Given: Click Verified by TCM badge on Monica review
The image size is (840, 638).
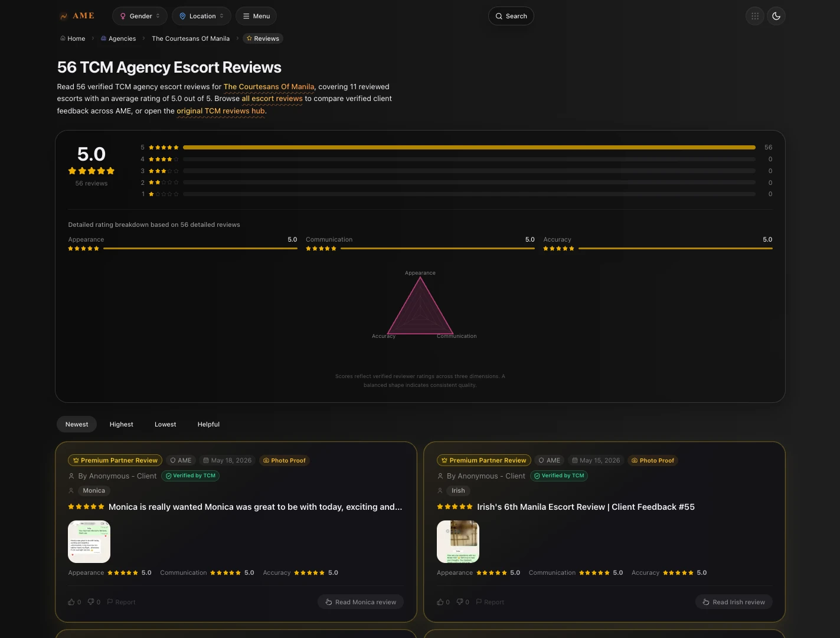Looking at the screenshot, I should [x=190, y=476].
